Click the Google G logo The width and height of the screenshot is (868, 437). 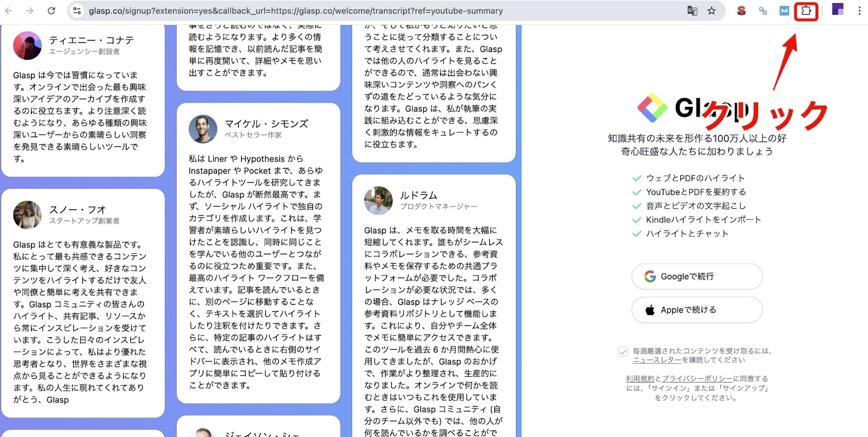tap(650, 277)
